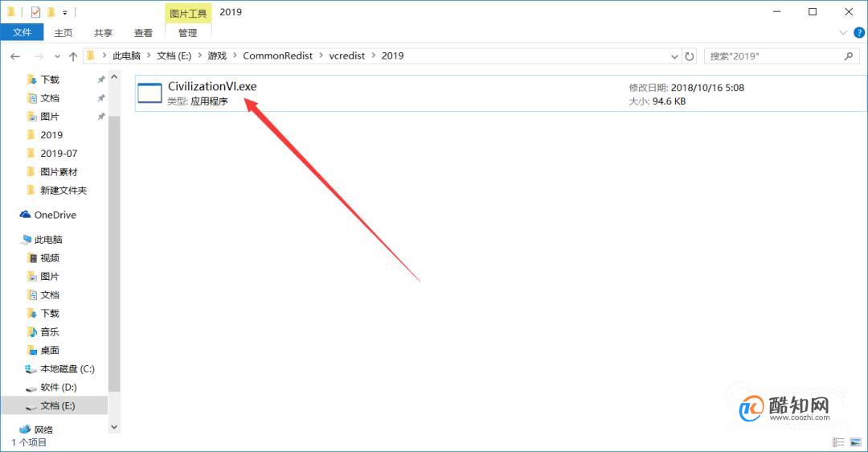Open pinned 图片 in quick access

coord(50,117)
